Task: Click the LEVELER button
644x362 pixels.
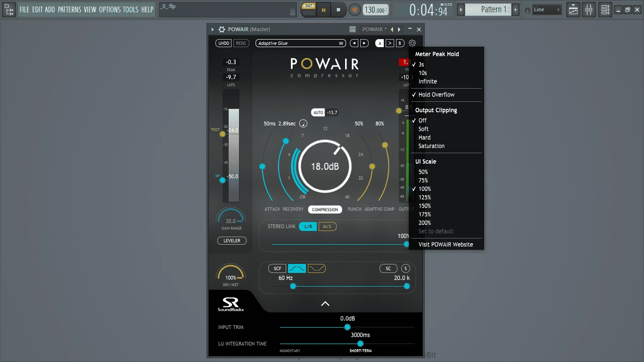Action: tap(232, 241)
